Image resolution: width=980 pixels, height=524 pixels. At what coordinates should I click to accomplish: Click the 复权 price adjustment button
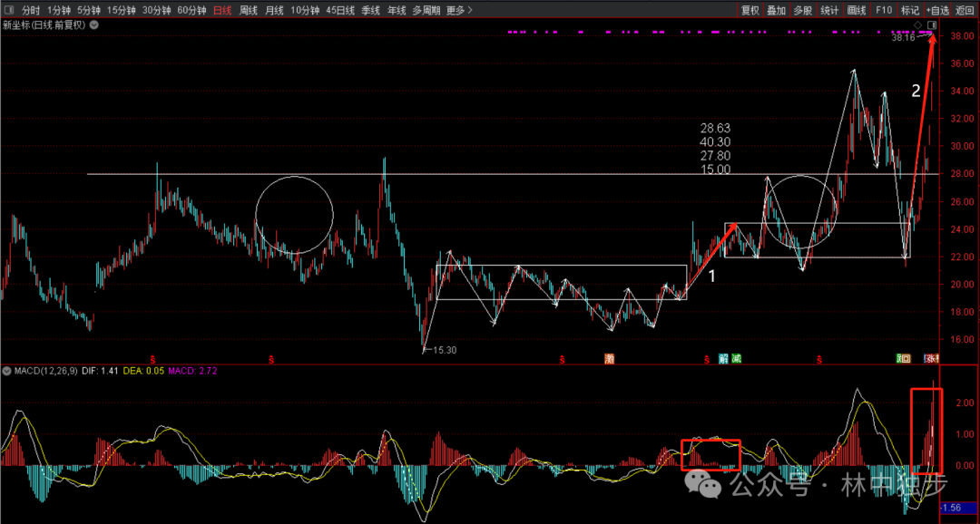tap(750, 10)
